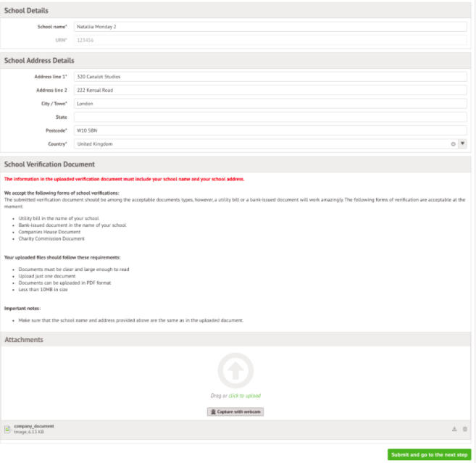The height and width of the screenshot is (463, 476).
Task: Focus the School name input field
Action: (x=270, y=27)
